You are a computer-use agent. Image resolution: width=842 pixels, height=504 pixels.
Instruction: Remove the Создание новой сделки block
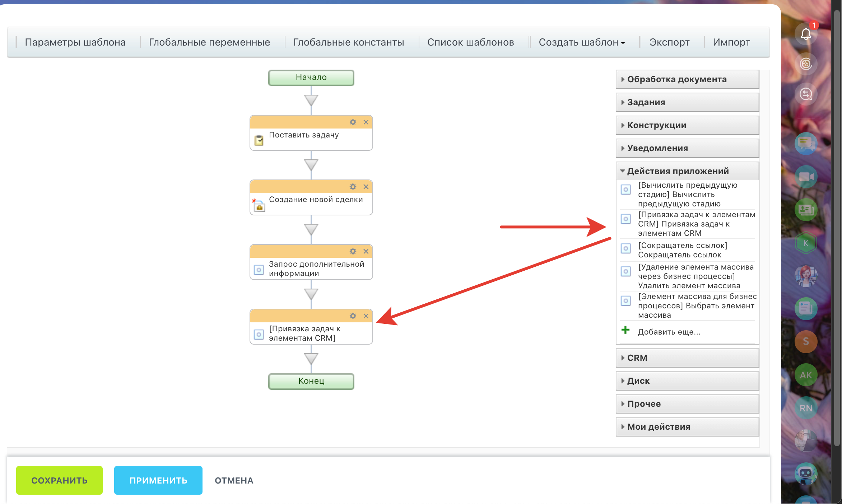[x=366, y=187]
